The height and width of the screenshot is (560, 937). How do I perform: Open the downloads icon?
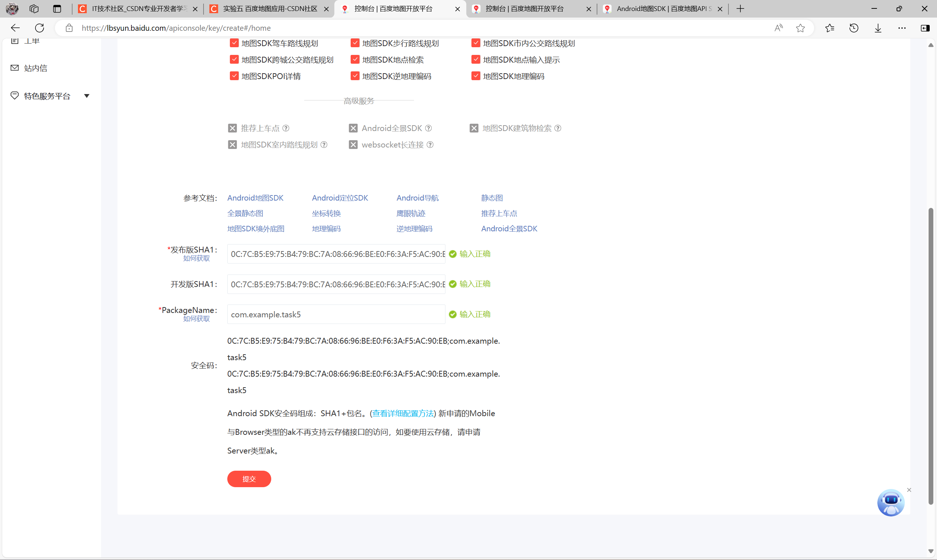(878, 28)
